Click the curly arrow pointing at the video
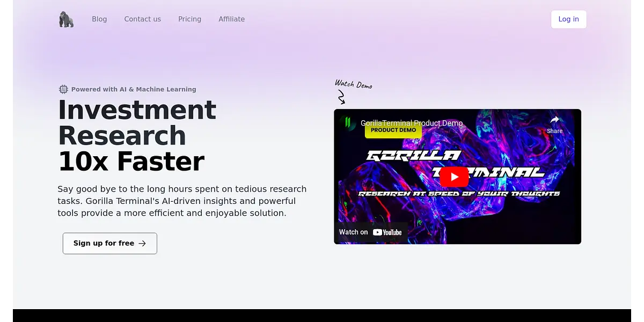 click(341, 97)
